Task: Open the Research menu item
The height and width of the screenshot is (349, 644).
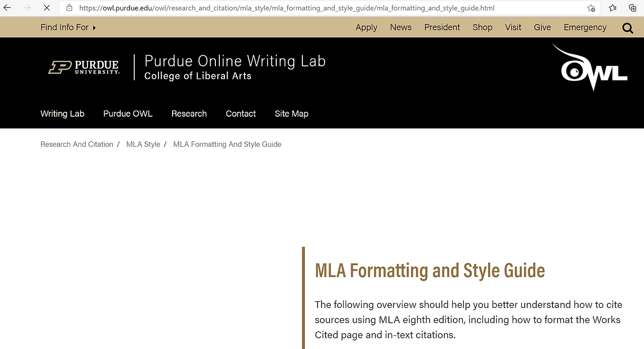Action: (189, 114)
